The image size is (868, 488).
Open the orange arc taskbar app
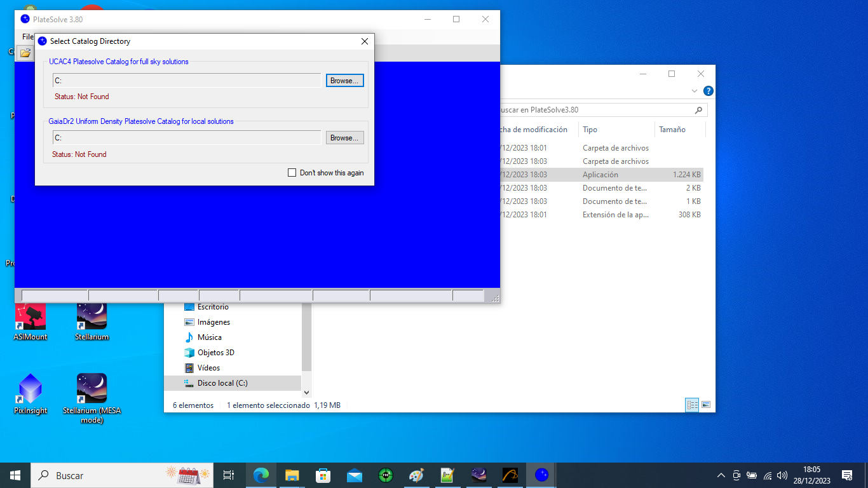coord(510,475)
